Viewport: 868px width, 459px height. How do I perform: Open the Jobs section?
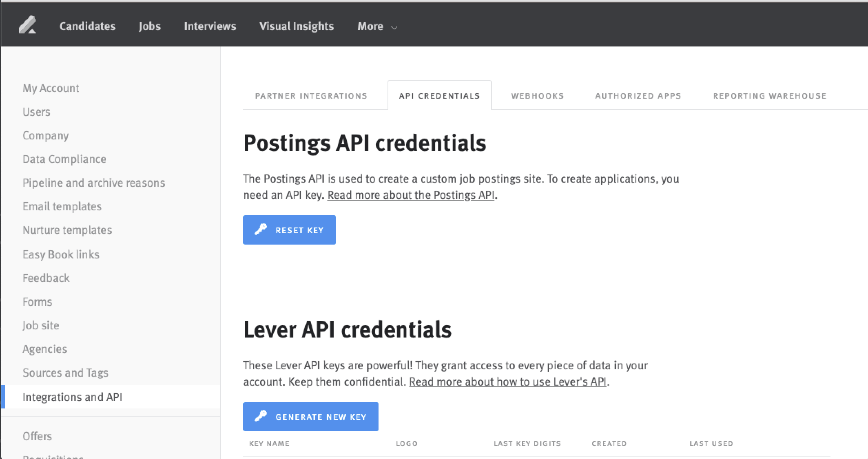[x=149, y=26]
